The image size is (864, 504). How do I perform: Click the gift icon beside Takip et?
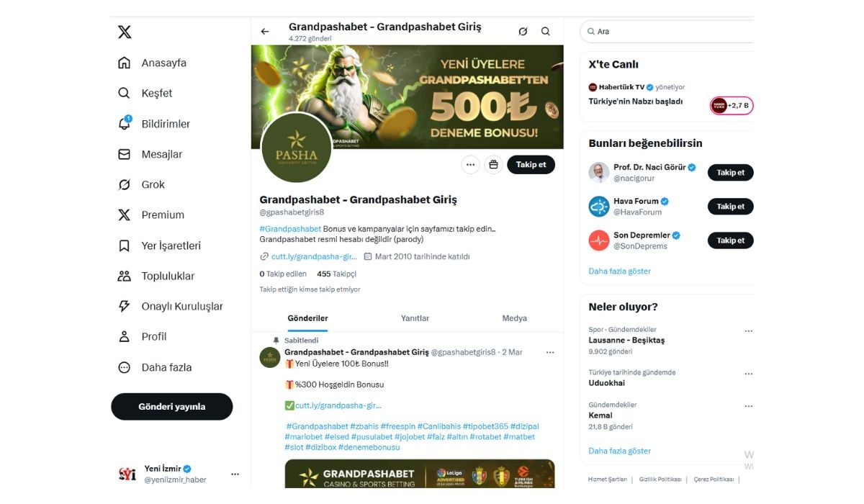point(493,165)
